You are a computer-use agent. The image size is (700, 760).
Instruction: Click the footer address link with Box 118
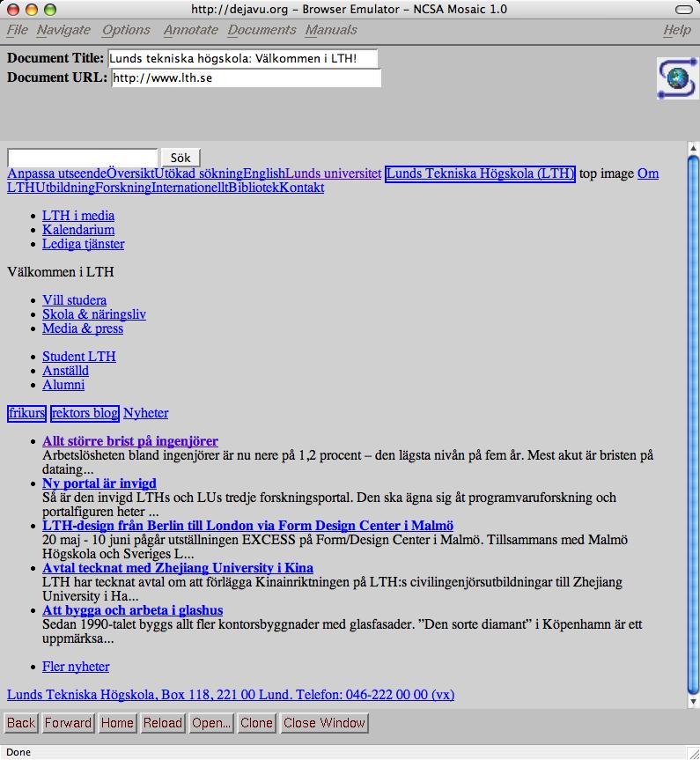point(231,695)
